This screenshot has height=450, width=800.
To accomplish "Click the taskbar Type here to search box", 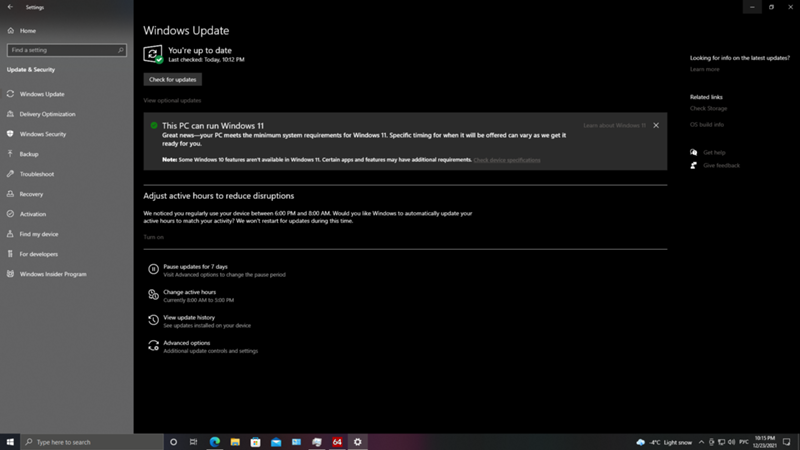I will coord(92,442).
